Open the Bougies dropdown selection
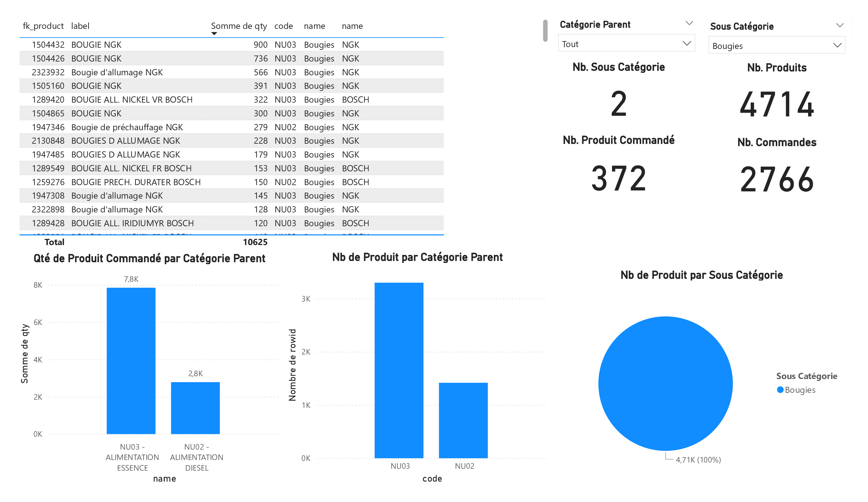Image resolution: width=868 pixels, height=502 pixels. pyautogui.click(x=776, y=45)
